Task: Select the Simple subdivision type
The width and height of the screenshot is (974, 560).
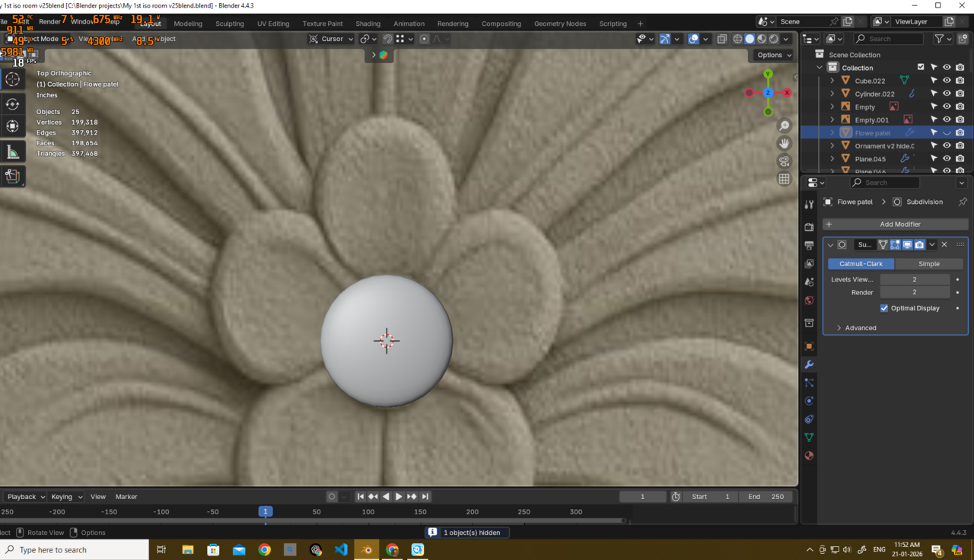Action: point(928,264)
